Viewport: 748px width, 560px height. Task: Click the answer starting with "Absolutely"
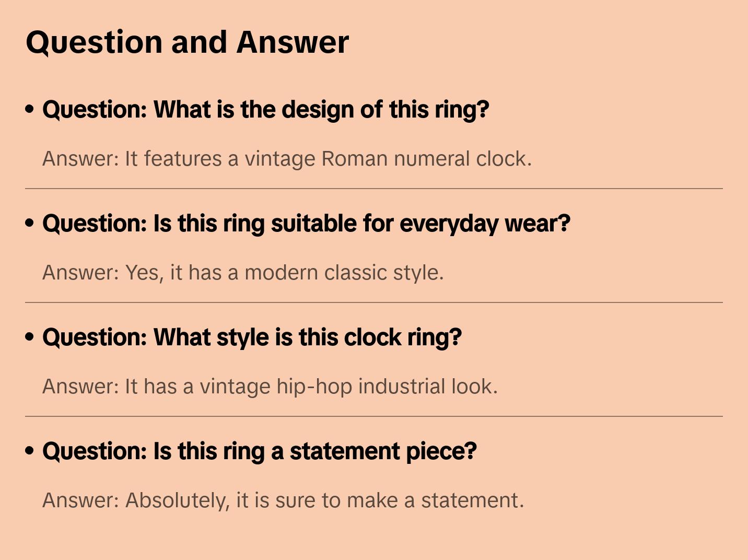click(283, 500)
